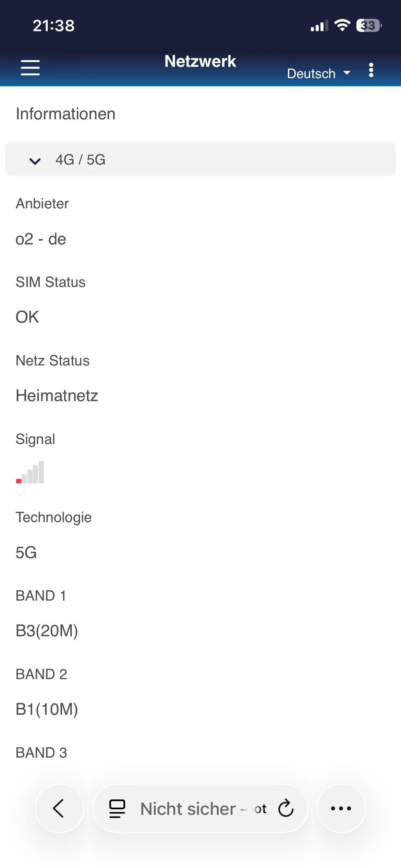Collapse the 4G / 5G section

click(x=200, y=159)
